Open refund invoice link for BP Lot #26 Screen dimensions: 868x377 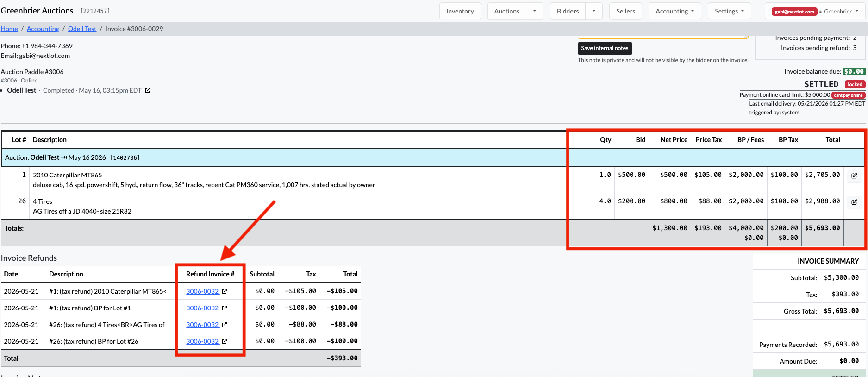pos(202,341)
